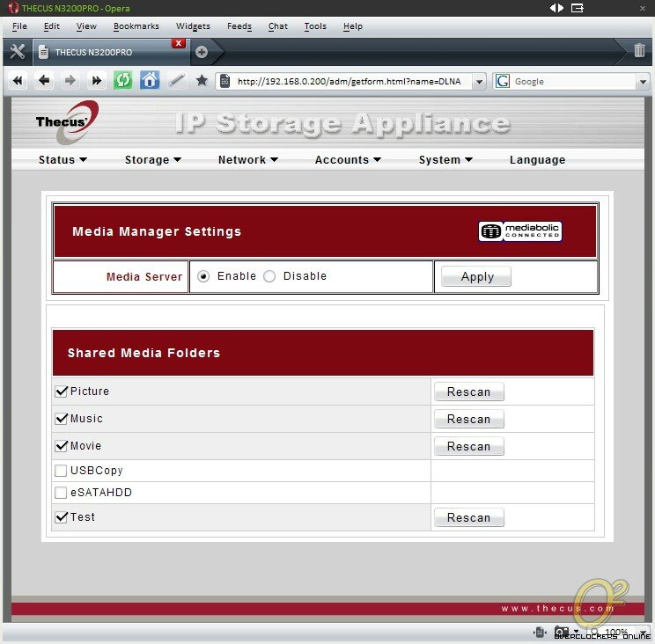Open the Feeds menu
The width and height of the screenshot is (655, 644).
(x=239, y=26)
